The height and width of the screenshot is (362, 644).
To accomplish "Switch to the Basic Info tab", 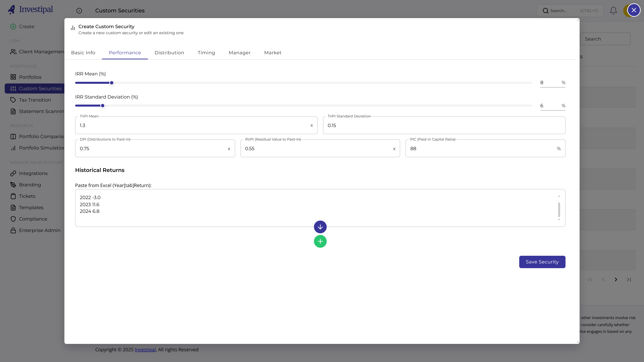I will point(83,53).
